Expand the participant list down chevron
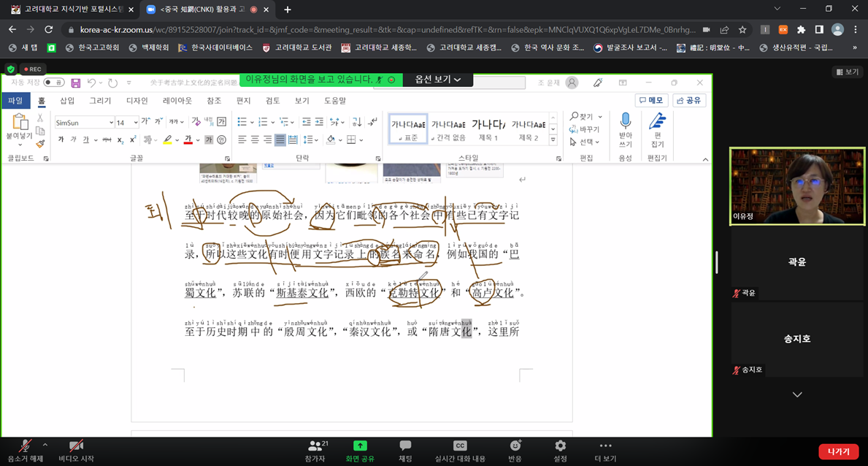The height and width of the screenshot is (466, 868). [797, 394]
